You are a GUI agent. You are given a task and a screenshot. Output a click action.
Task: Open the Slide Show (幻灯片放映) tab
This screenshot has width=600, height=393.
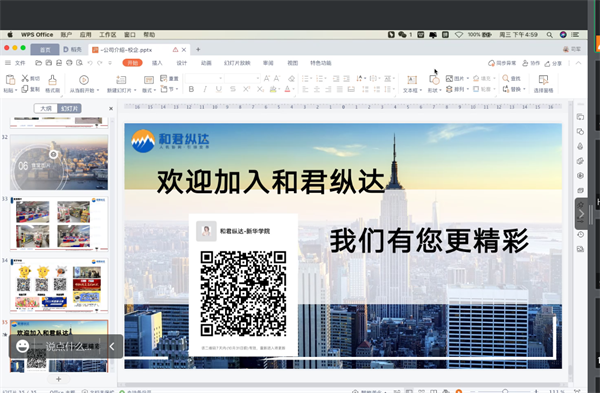click(x=237, y=63)
